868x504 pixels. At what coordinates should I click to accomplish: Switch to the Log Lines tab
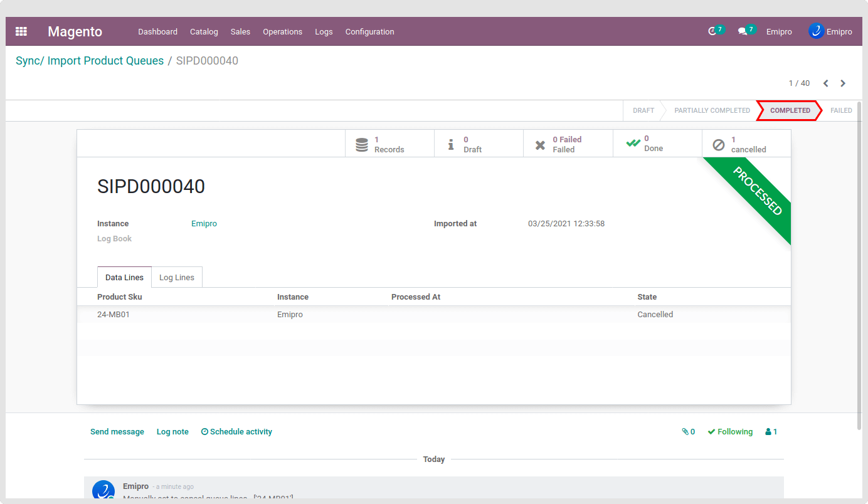coord(177,277)
